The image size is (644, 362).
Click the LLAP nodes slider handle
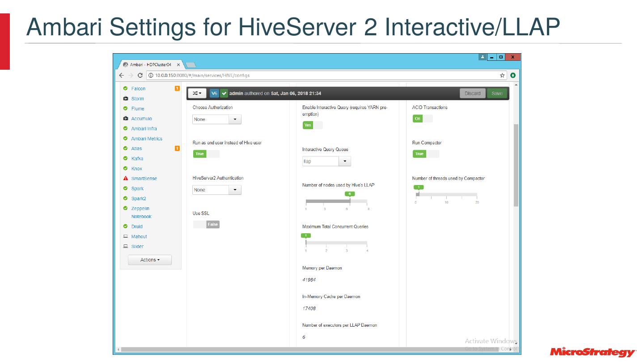click(x=350, y=201)
